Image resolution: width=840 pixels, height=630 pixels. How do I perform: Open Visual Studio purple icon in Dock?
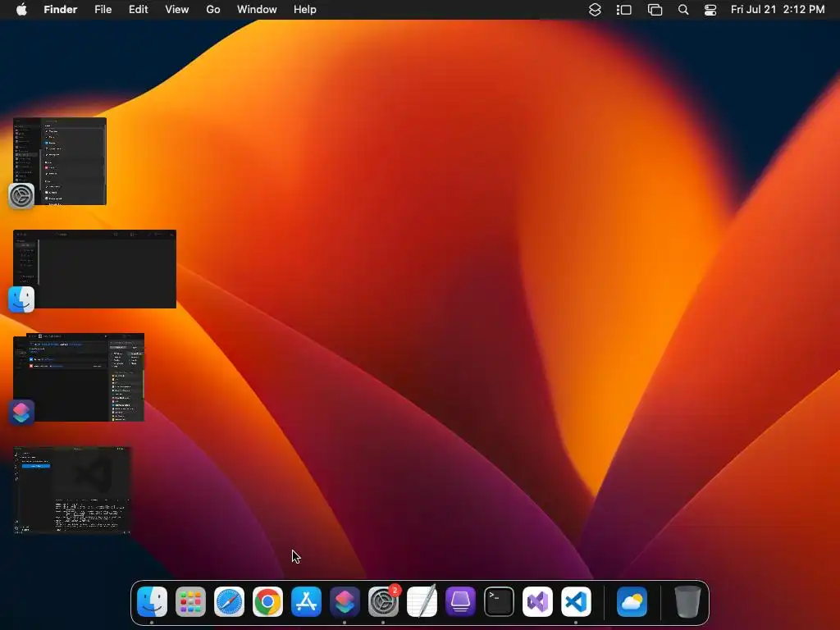[537, 601]
